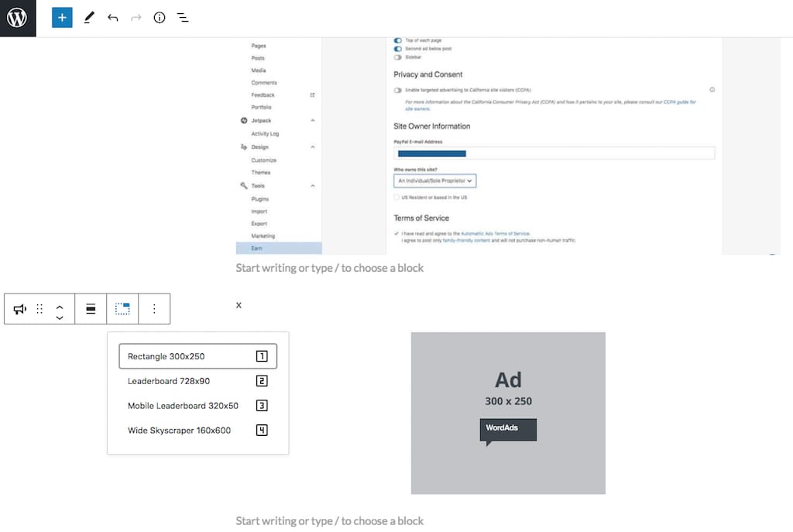793x532 pixels.
Task: Click the block drag handle
Action: point(39,309)
